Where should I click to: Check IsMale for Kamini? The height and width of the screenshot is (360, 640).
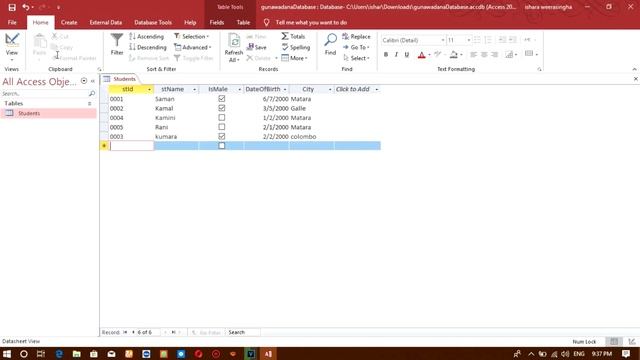(222, 118)
